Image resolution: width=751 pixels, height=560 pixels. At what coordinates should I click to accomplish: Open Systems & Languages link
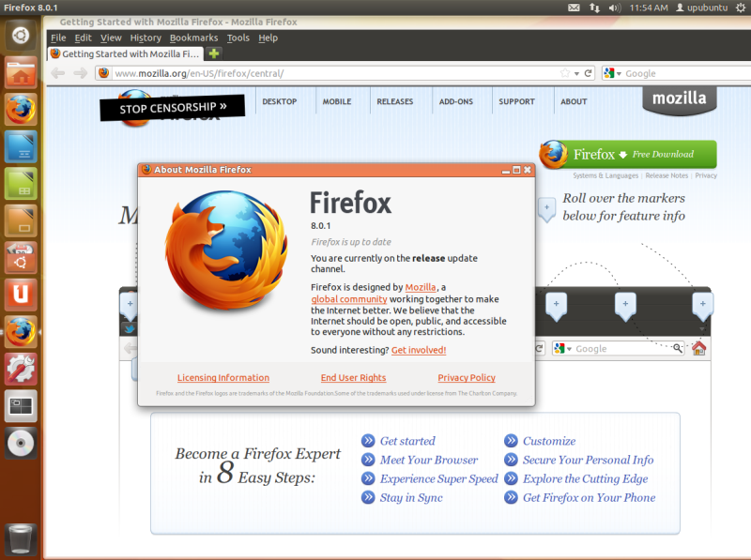coord(605,175)
